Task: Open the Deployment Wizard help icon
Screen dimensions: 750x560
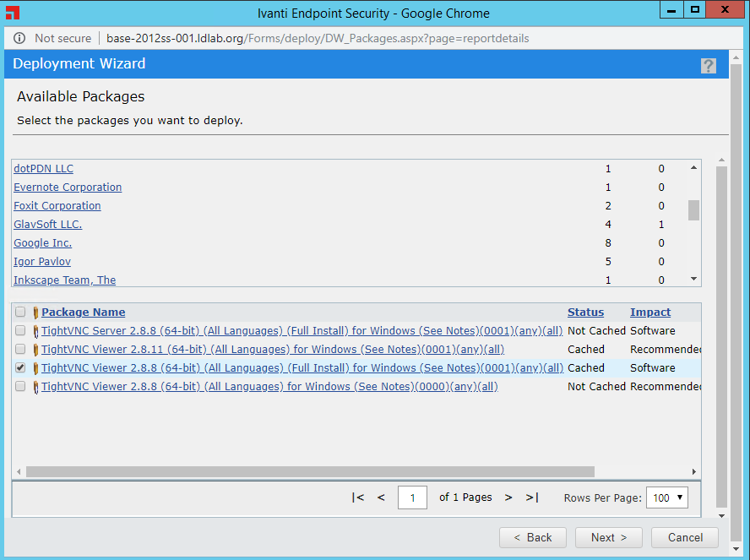Action: [x=708, y=64]
